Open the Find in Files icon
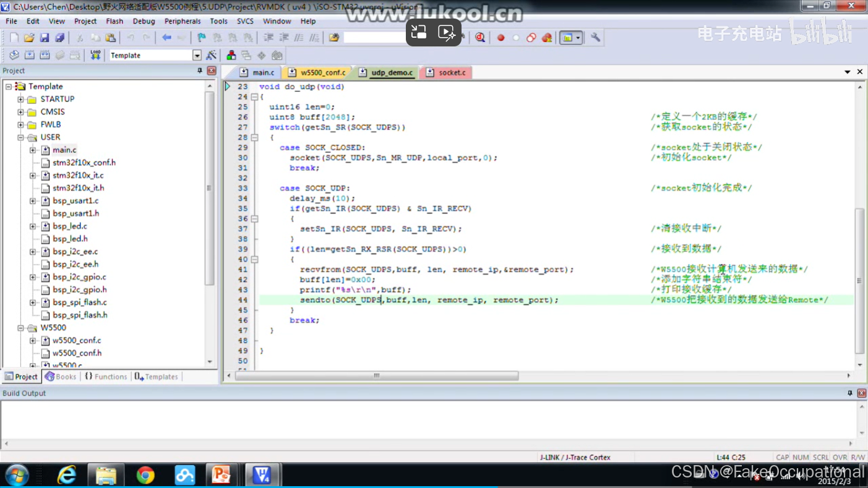 [x=334, y=38]
